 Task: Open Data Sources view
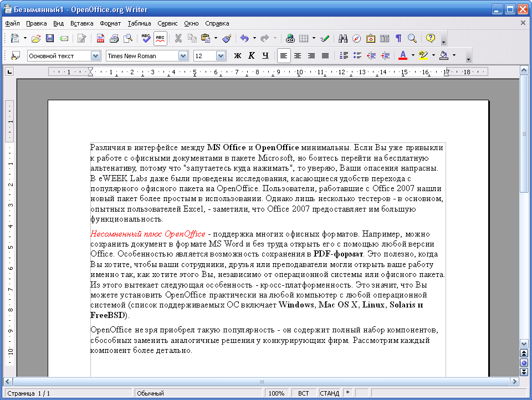(x=385, y=38)
